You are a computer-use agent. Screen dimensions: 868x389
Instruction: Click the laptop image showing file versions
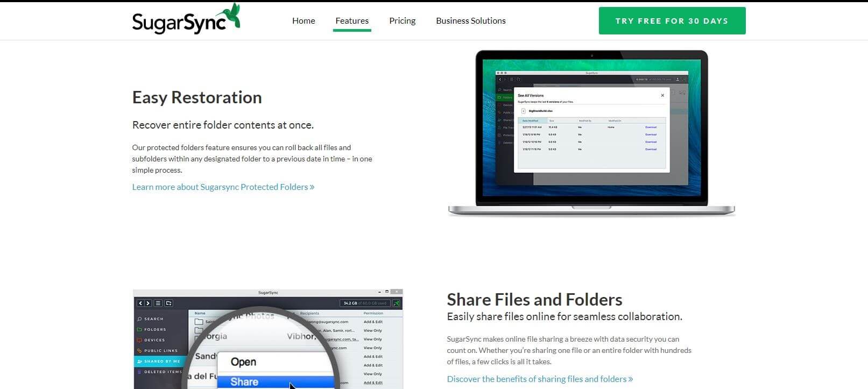coord(591,133)
